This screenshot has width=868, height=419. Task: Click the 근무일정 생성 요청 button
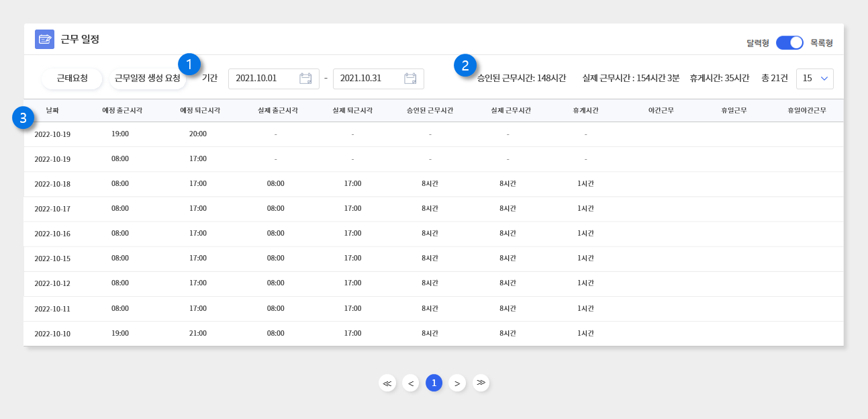tap(148, 79)
